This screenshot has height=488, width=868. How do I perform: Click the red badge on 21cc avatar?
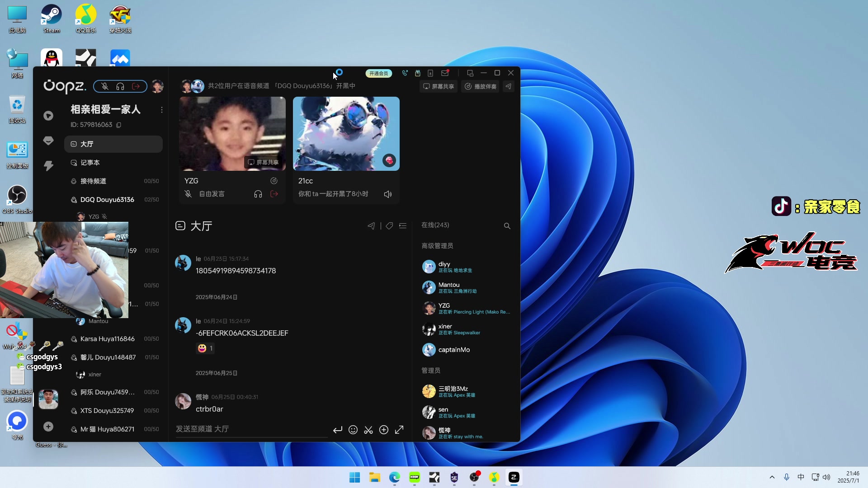tap(389, 160)
